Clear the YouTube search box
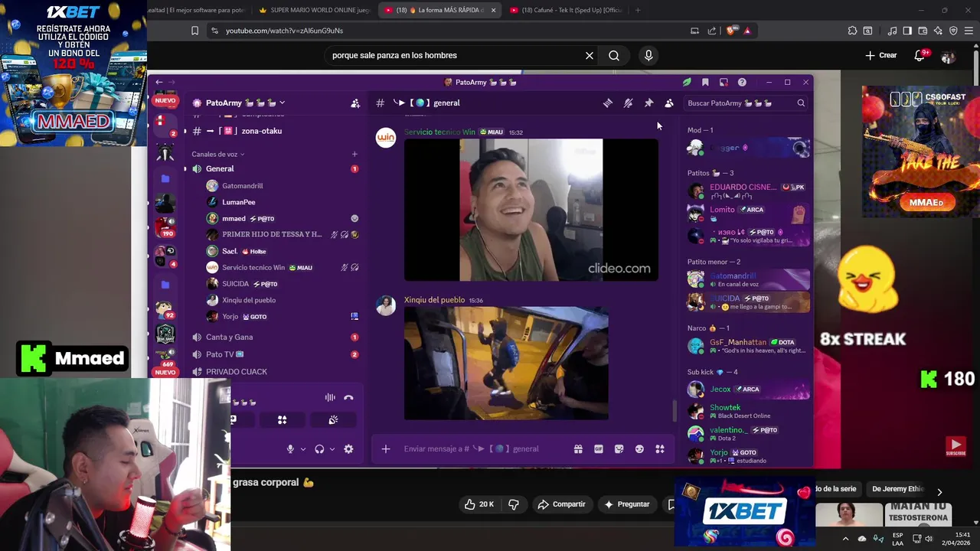This screenshot has height=551, width=980. (590, 55)
